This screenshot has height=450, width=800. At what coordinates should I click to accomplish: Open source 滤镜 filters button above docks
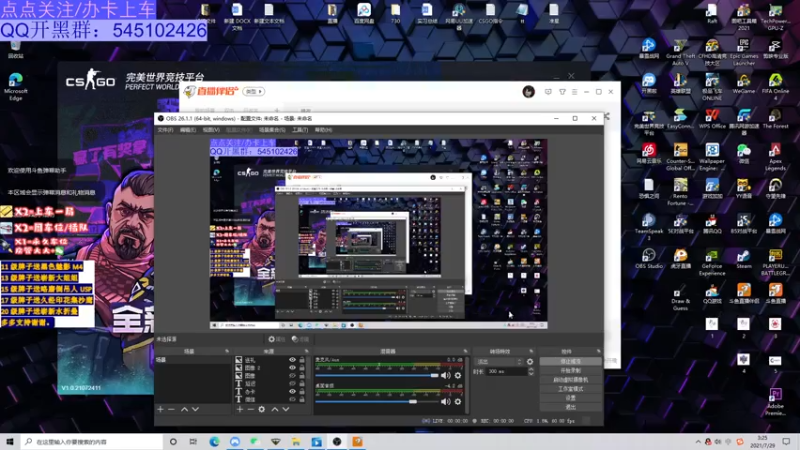coord(300,339)
